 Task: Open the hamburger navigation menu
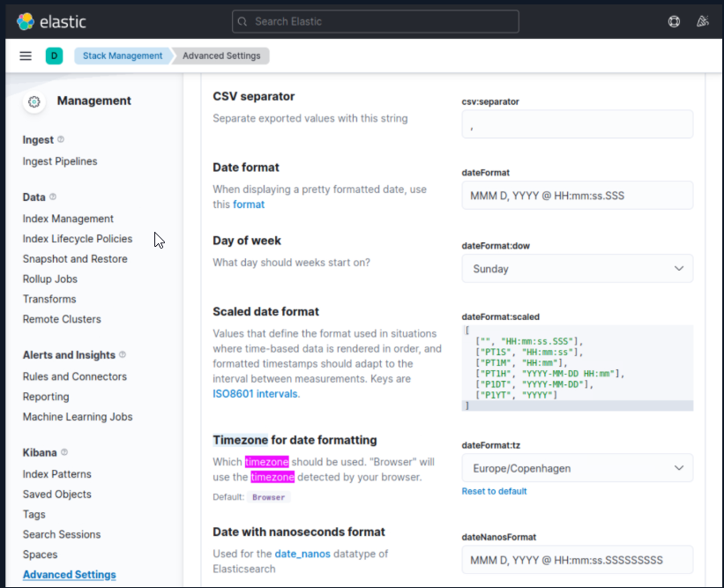pyautogui.click(x=26, y=56)
